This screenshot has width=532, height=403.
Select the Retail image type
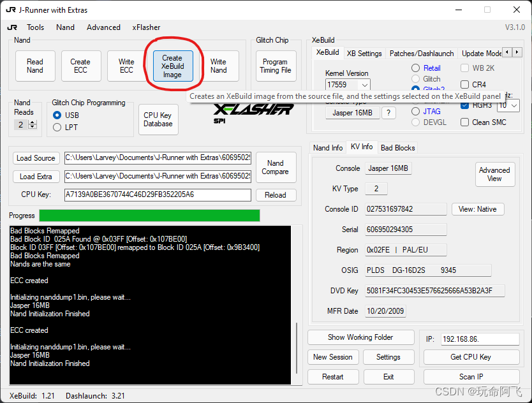coord(416,68)
